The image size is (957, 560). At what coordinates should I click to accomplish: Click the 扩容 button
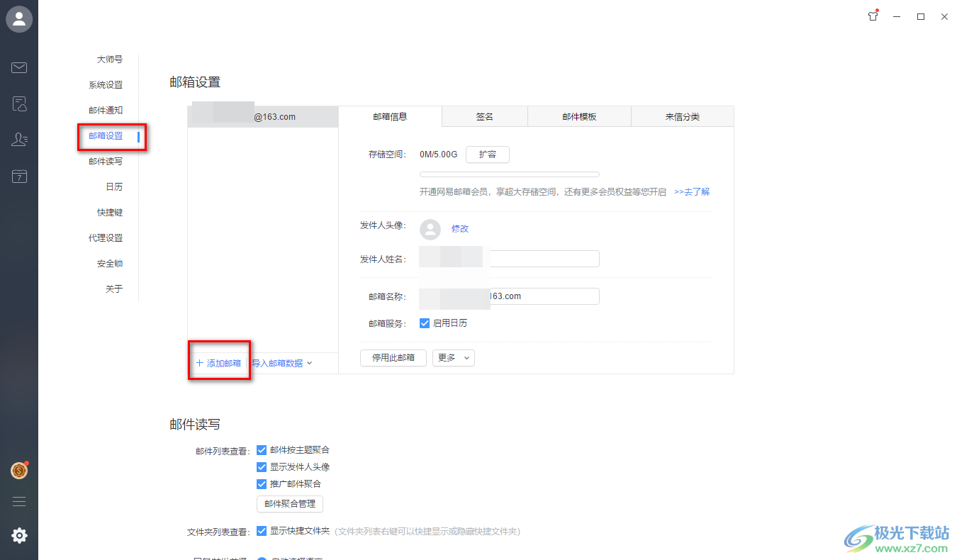point(488,155)
